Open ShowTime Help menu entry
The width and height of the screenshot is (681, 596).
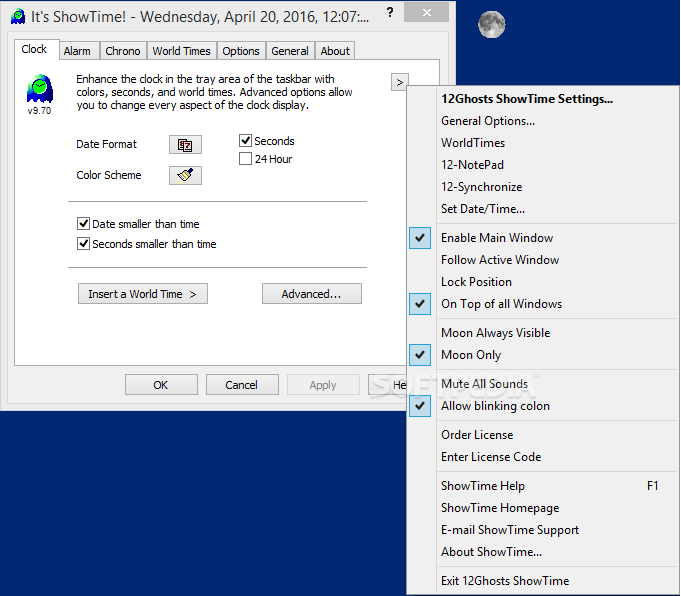tap(543, 486)
